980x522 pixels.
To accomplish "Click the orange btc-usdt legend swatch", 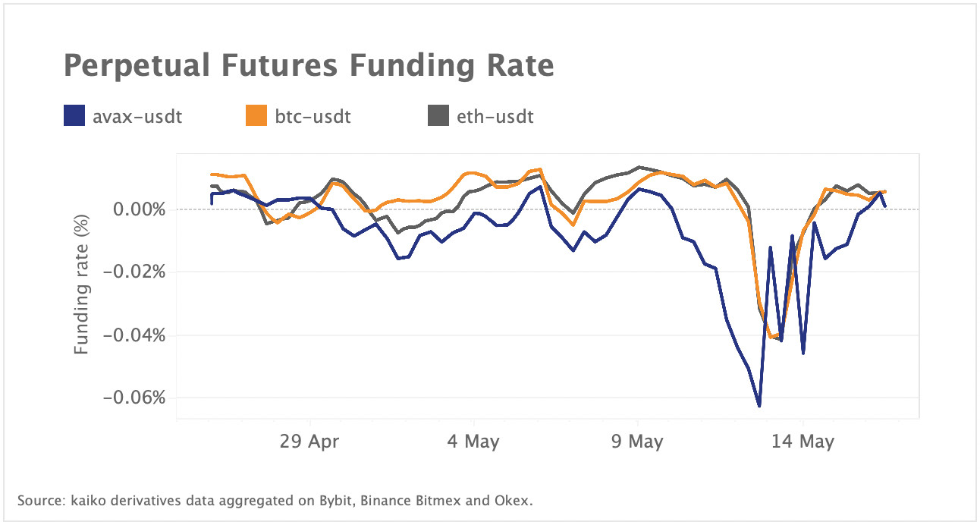I will coord(256,117).
